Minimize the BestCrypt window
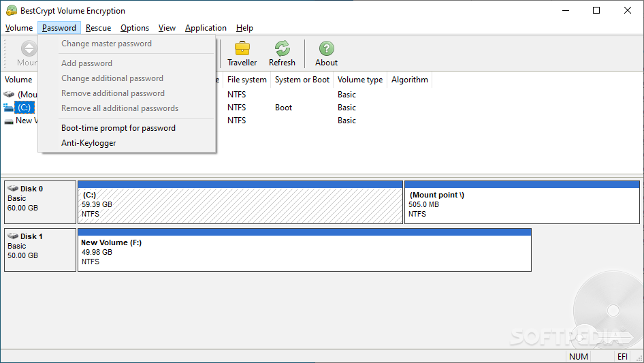Image resolution: width=644 pixels, height=363 pixels. [x=566, y=11]
